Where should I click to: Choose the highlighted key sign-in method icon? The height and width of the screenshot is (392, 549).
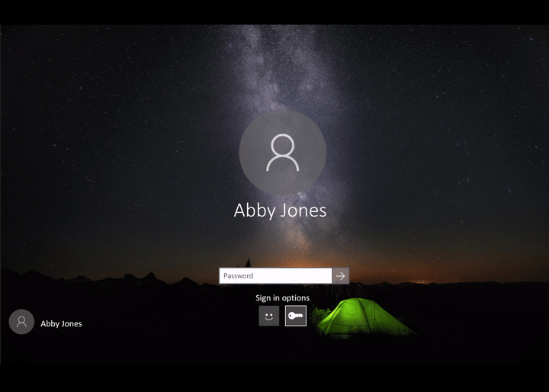(x=296, y=316)
